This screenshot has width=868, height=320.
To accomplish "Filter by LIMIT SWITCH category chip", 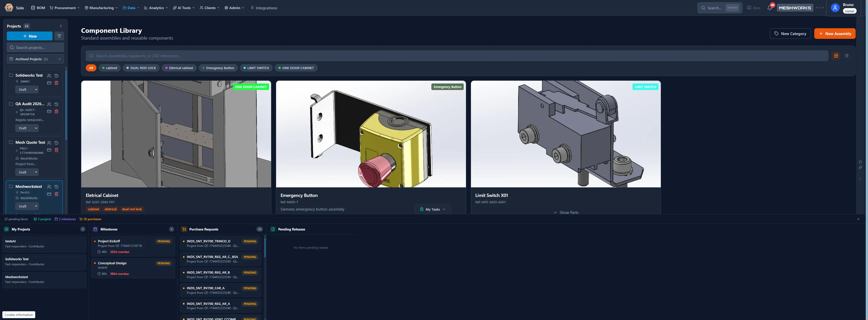I will [x=256, y=68].
